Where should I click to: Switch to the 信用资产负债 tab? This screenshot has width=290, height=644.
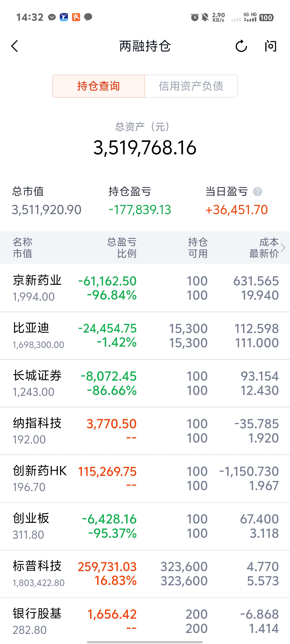pos(191,86)
